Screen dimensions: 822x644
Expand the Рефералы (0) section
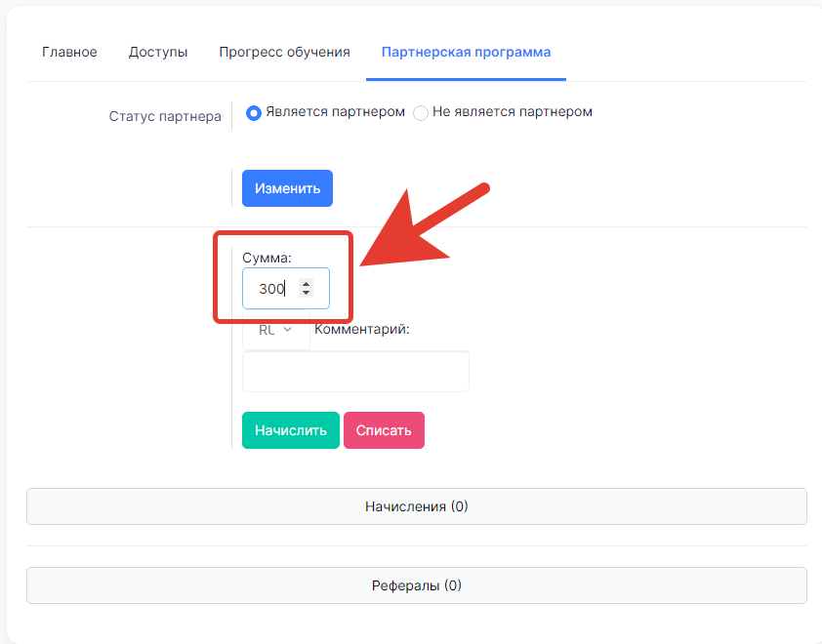pos(417,585)
